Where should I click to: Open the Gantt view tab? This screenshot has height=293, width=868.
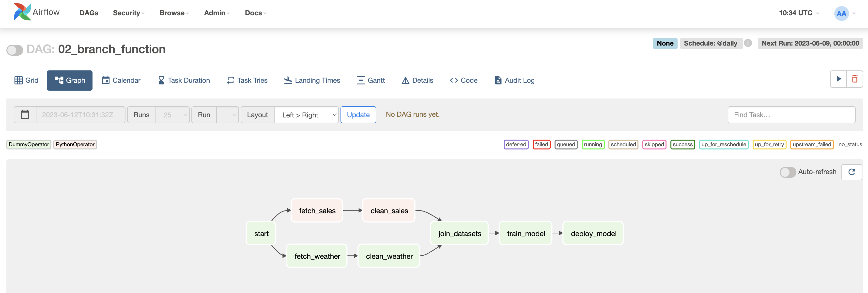click(371, 80)
